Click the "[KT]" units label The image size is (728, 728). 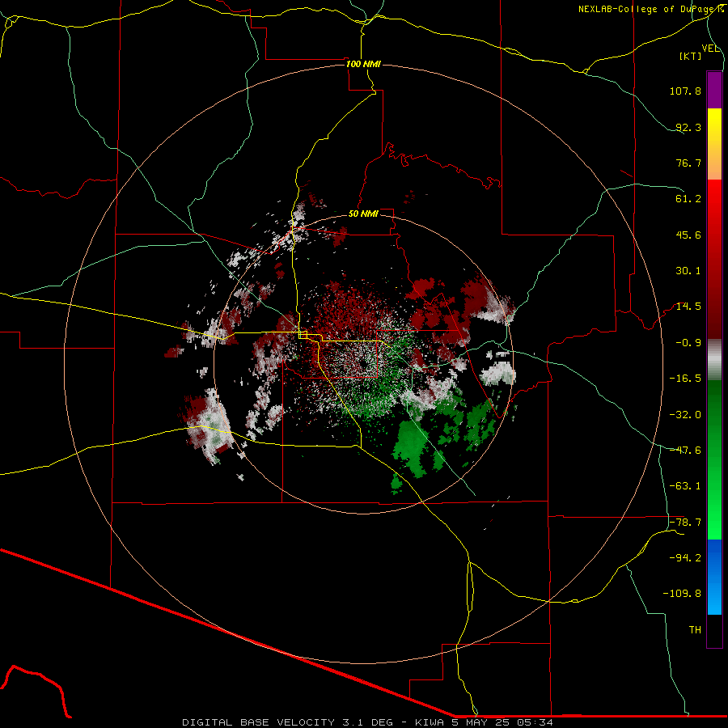tap(691, 56)
